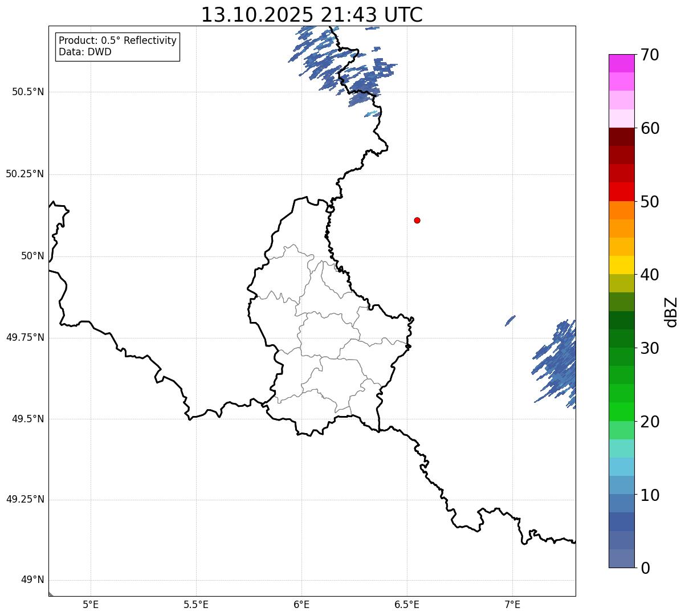Viewport: 685px width, 616px height.
Task: Click the orange swatch just below 50
Action: (622, 210)
